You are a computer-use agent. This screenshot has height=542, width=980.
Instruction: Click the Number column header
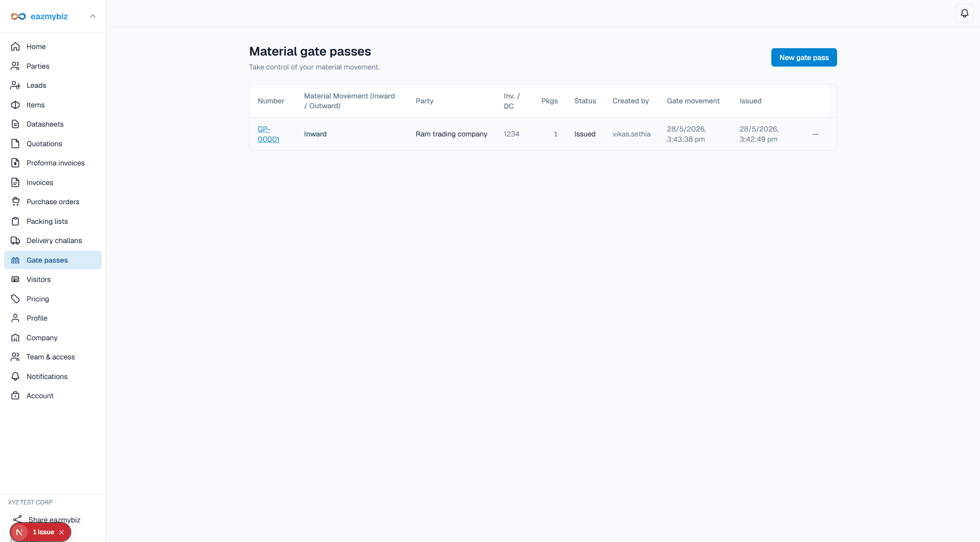(x=271, y=101)
